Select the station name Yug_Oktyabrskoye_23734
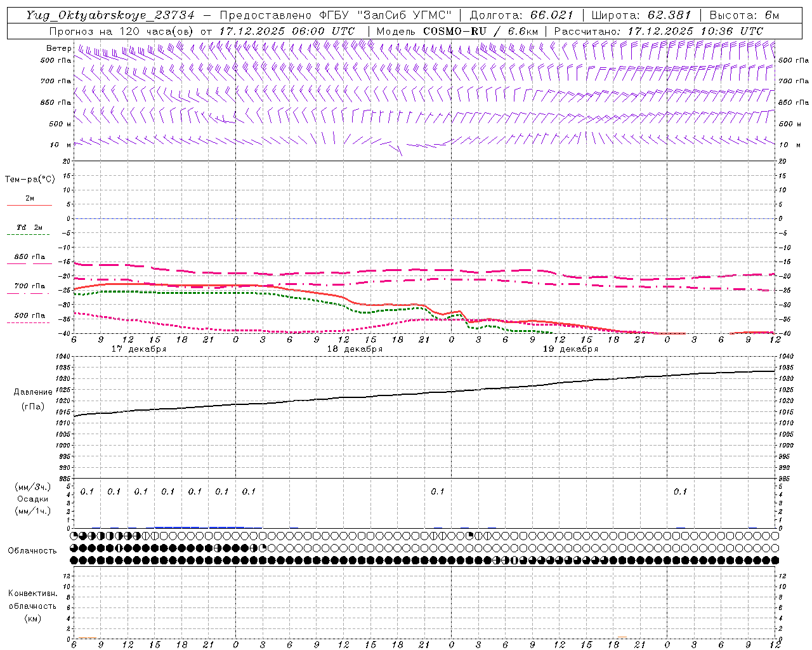Image resolution: width=812 pixels, height=650 pixels. tap(110, 15)
